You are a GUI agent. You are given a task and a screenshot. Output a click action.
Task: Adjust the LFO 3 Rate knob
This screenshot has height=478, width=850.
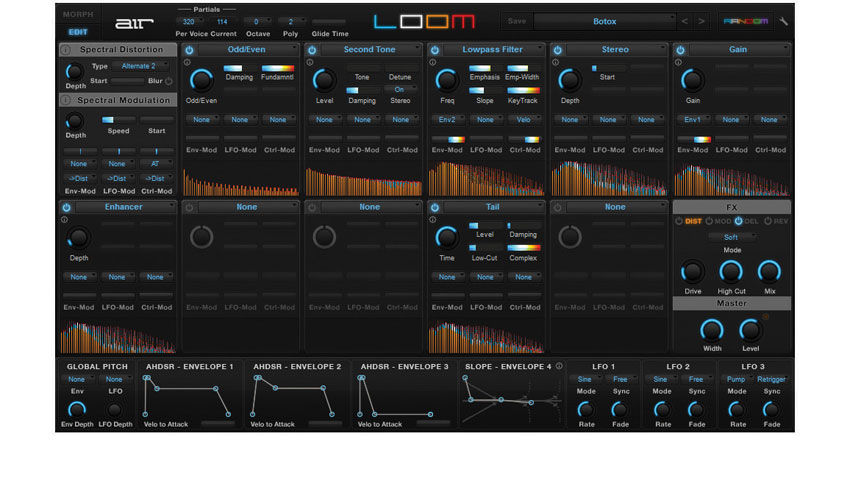click(x=737, y=410)
